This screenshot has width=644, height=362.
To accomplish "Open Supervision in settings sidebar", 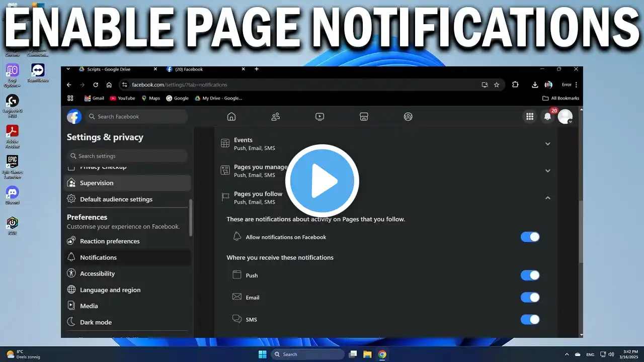I will click(x=128, y=183).
